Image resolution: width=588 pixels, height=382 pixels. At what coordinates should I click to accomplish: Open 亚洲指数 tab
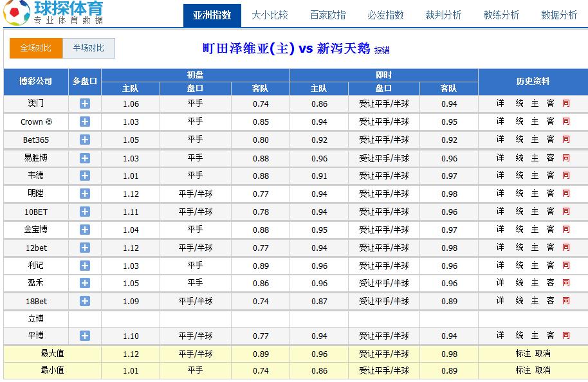point(212,15)
